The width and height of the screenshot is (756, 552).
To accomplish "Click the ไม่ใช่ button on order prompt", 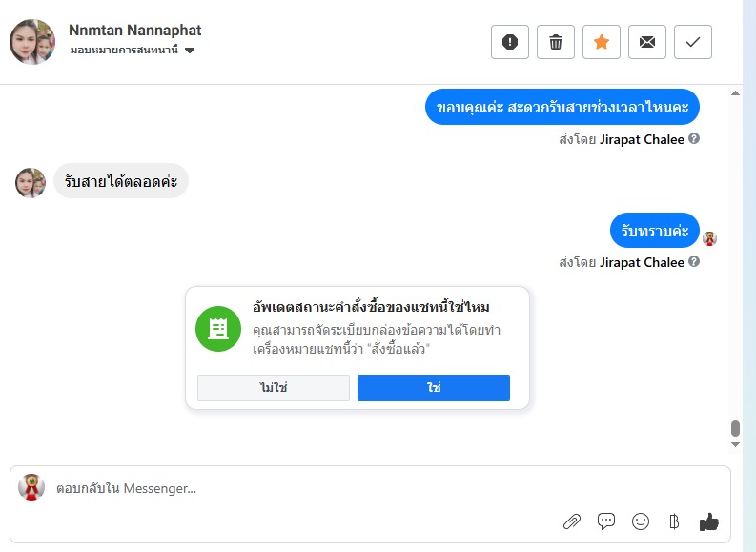I will pos(274,388).
